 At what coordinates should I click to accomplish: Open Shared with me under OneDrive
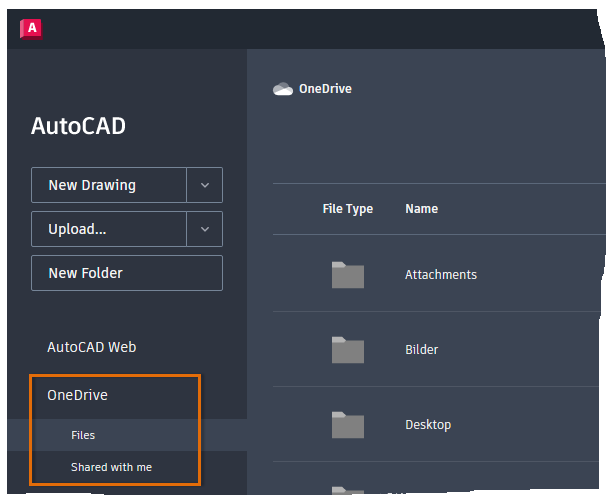112,467
